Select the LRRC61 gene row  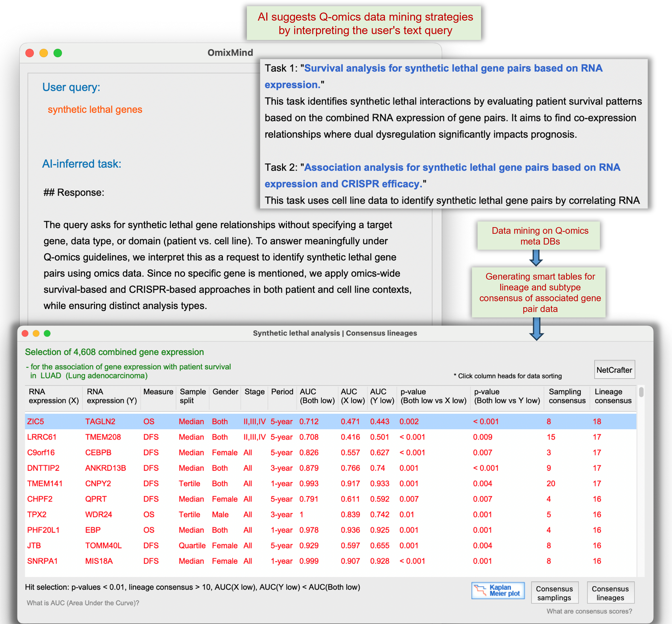coord(330,437)
